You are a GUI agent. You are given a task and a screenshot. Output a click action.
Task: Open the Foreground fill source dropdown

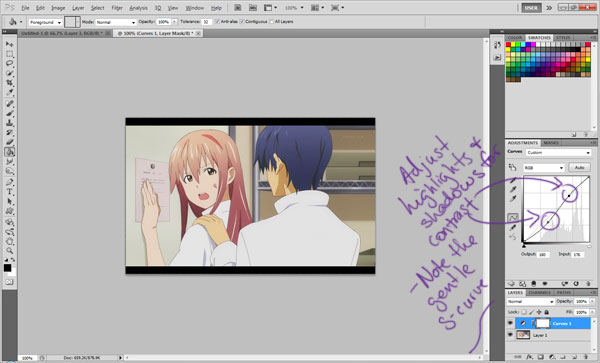pos(46,22)
